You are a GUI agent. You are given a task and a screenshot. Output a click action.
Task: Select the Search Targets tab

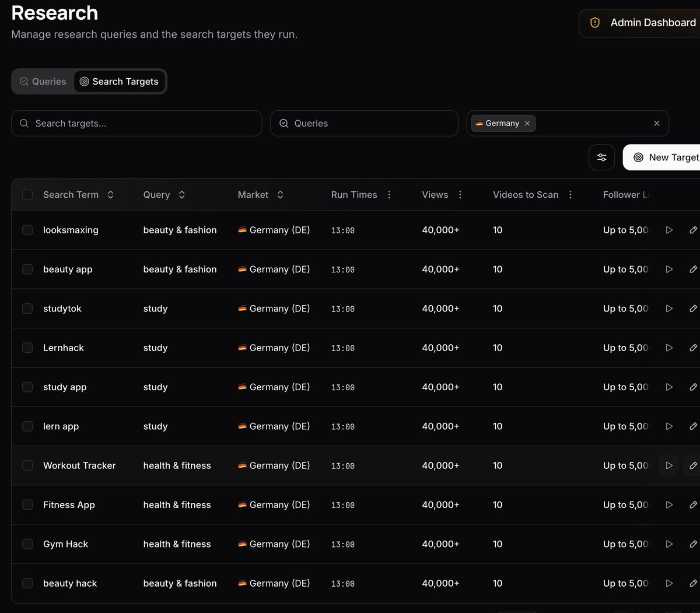coord(119,82)
